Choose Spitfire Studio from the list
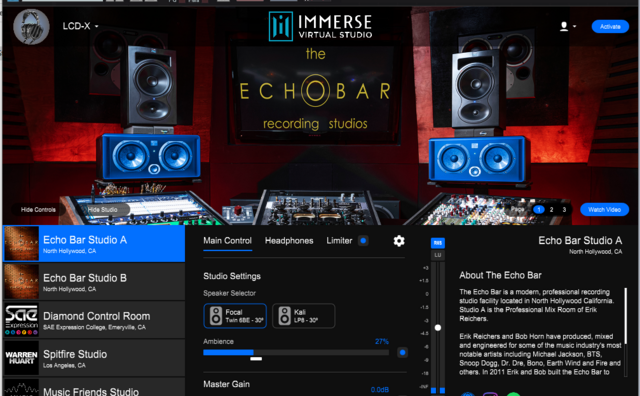Viewport: 640px width, 396px height. (x=94, y=358)
